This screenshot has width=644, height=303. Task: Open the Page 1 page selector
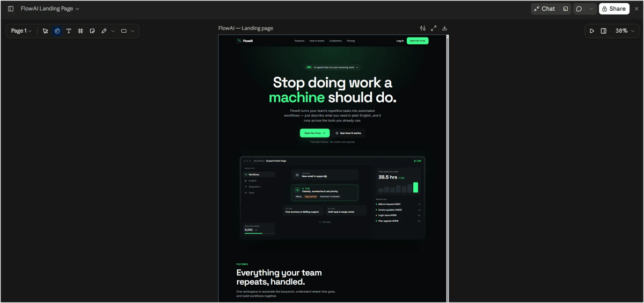(21, 31)
